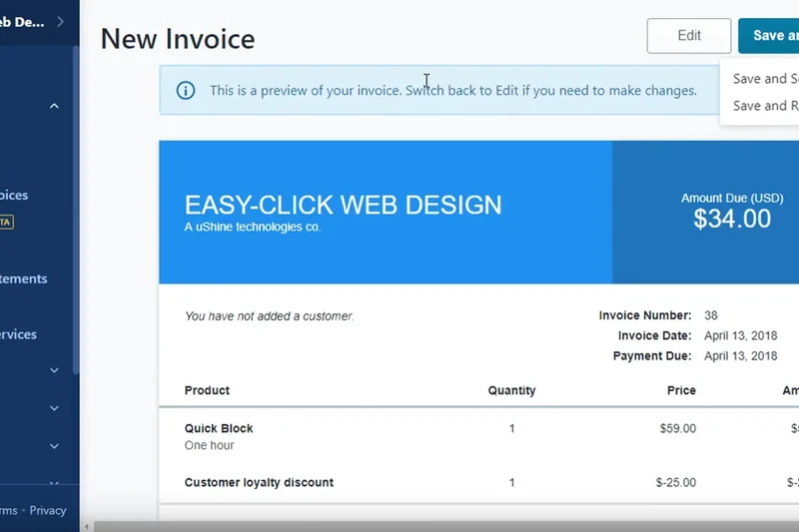Screen dimensions: 799x532
Task: Expand the bottom-most down chevron in the sidebar
Action: (54, 483)
